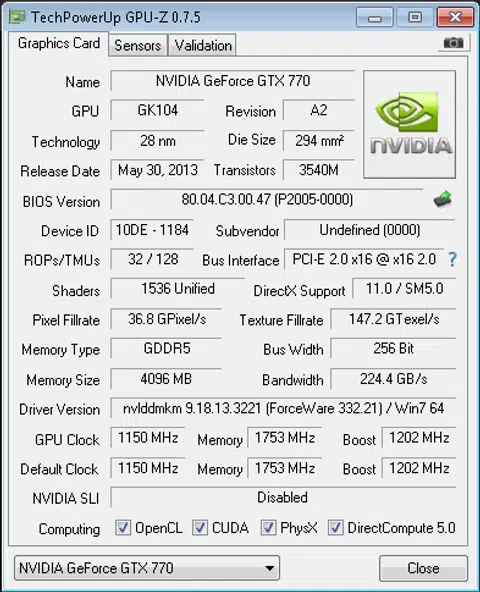Click the Close button at bottom
The image size is (480, 592).
tap(423, 568)
